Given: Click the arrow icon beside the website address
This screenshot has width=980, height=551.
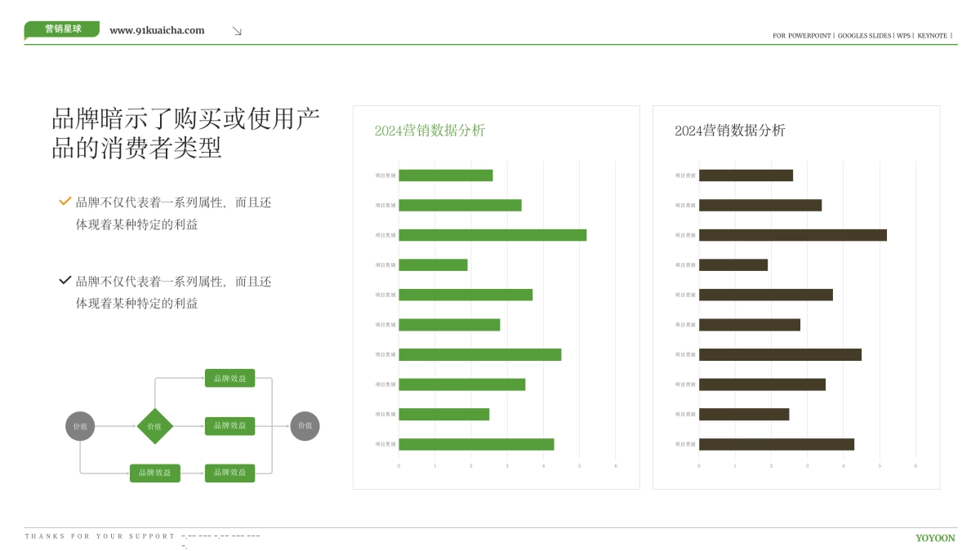Looking at the screenshot, I should pos(237,30).
